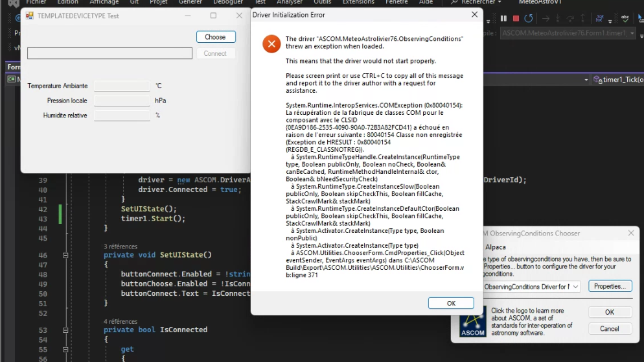
Task: Click the '3 références' CodeLens link
Action: [121, 247]
